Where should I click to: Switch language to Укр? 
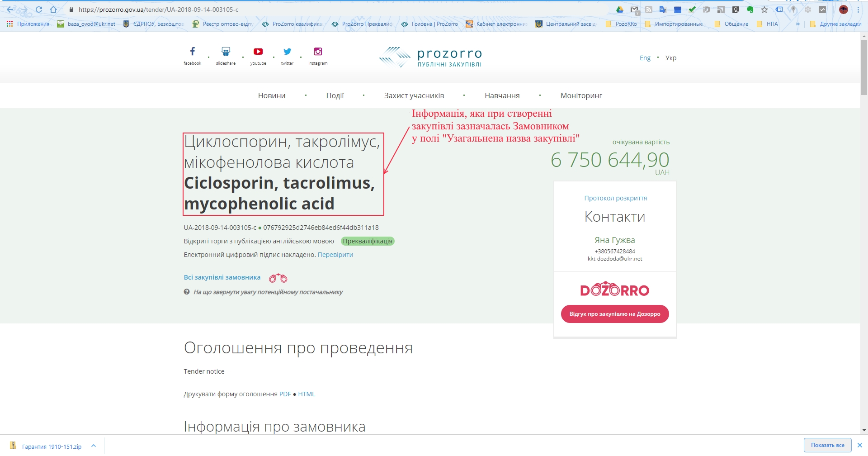[671, 58]
